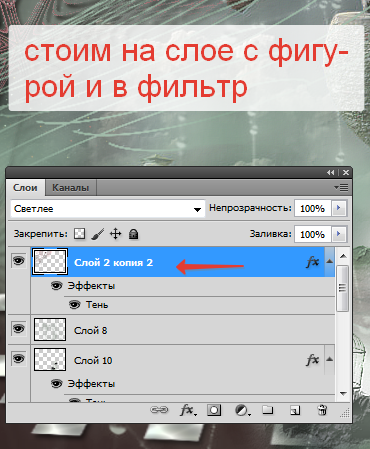Switch to the Каналы tab
The image size is (370, 449).
70,188
